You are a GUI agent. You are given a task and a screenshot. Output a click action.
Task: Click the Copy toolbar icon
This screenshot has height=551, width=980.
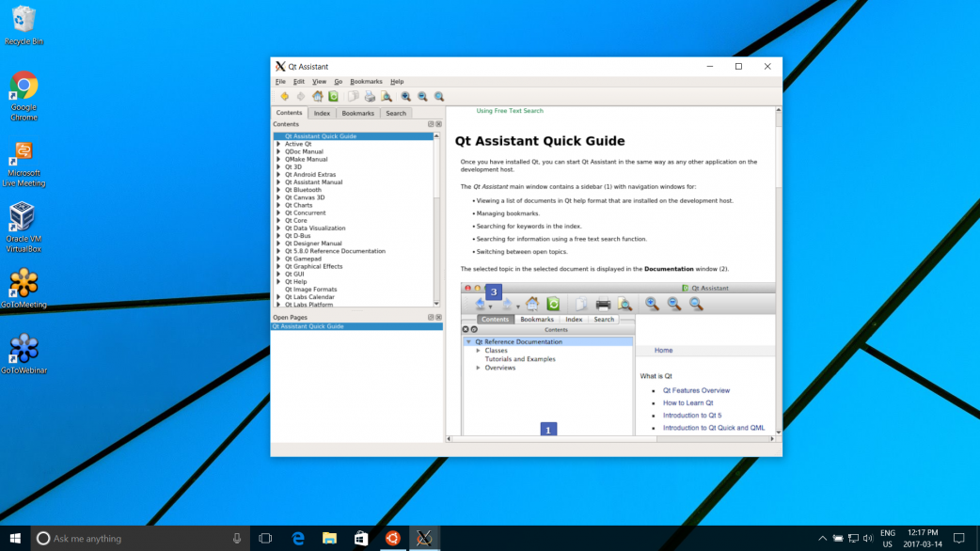click(x=354, y=96)
